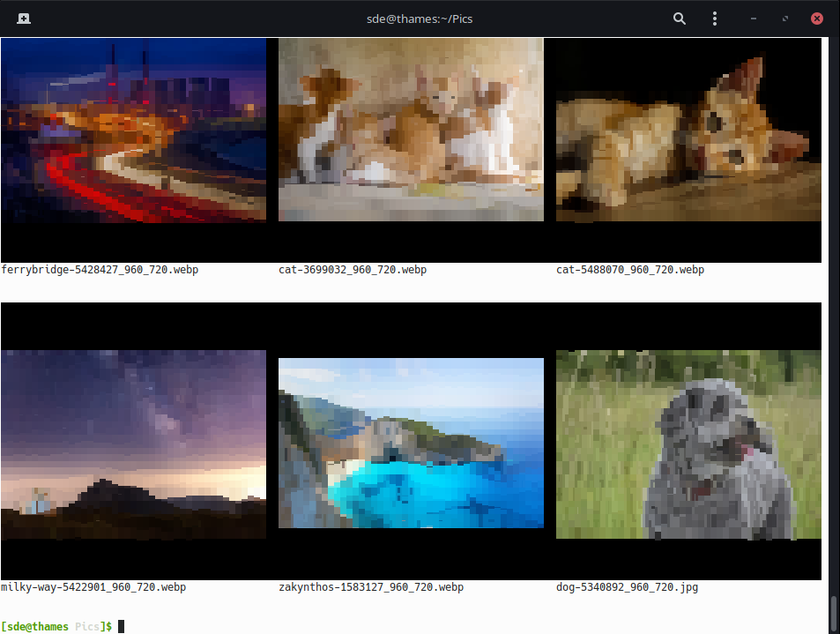Open the Zakynthos beach image preview
The width and height of the screenshot is (840, 634).
pyautogui.click(x=410, y=444)
